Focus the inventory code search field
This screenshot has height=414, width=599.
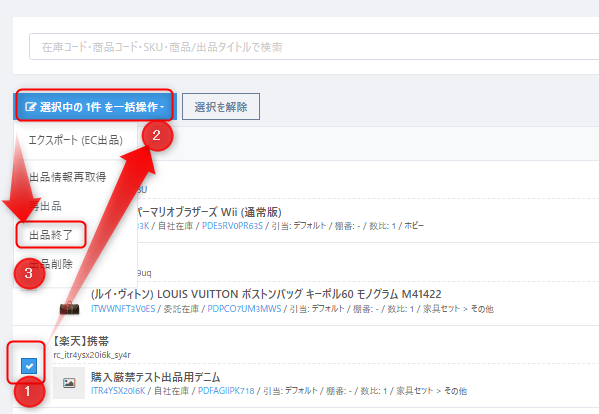pyautogui.click(x=314, y=47)
